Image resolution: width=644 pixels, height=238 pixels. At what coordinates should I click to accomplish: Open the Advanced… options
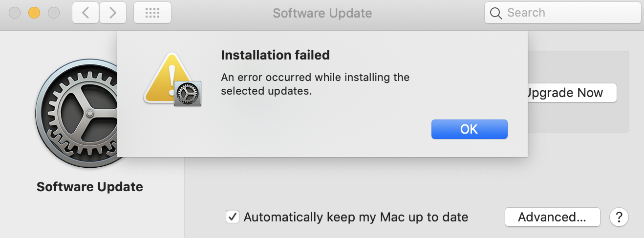(552, 217)
